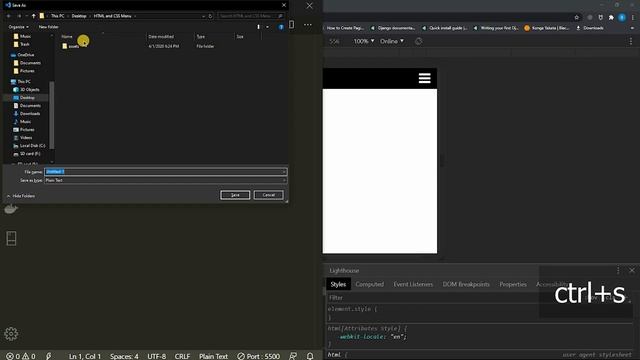Expand the address bar path dropdown
Image resolution: width=640 pixels, height=360 pixels.
(203, 16)
